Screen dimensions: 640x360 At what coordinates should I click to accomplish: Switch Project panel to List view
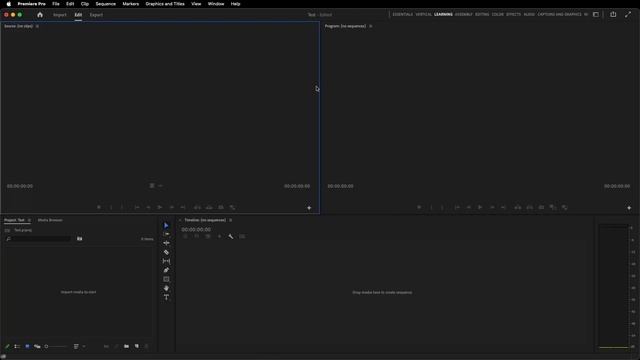coord(17,346)
